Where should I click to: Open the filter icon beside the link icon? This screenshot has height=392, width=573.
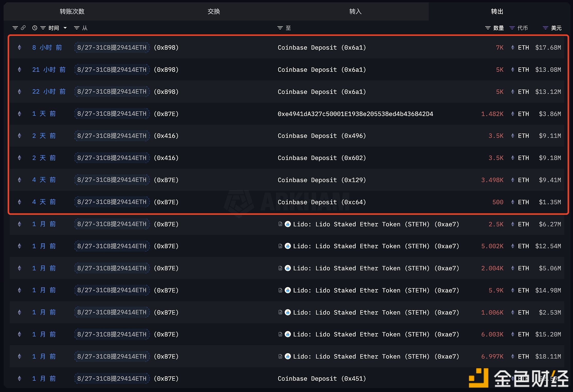pos(15,28)
